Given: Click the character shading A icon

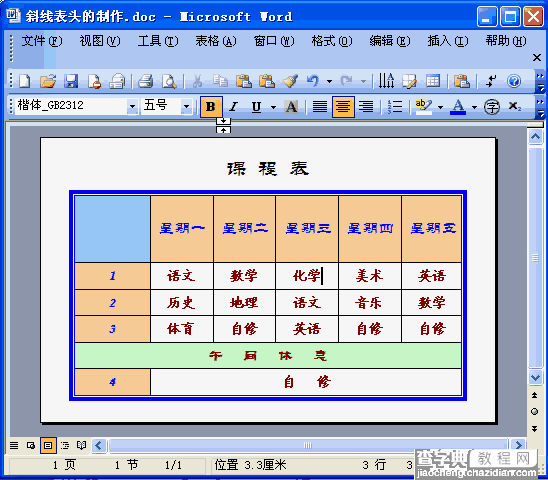Looking at the screenshot, I should [291, 107].
